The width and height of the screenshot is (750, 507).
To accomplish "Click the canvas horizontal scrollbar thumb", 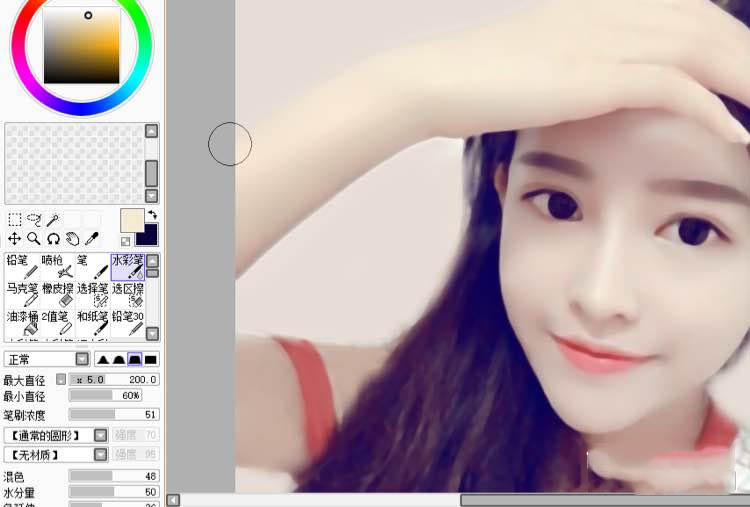I will pyautogui.click(x=605, y=500).
